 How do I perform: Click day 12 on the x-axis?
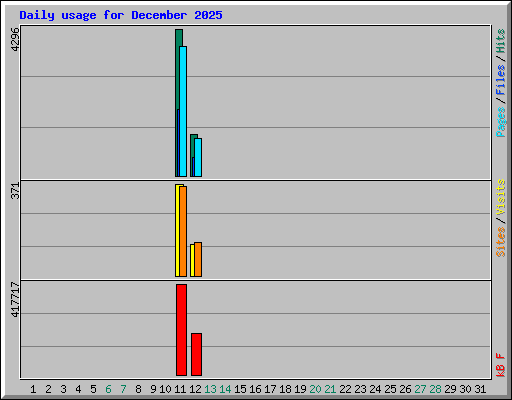[195, 389]
